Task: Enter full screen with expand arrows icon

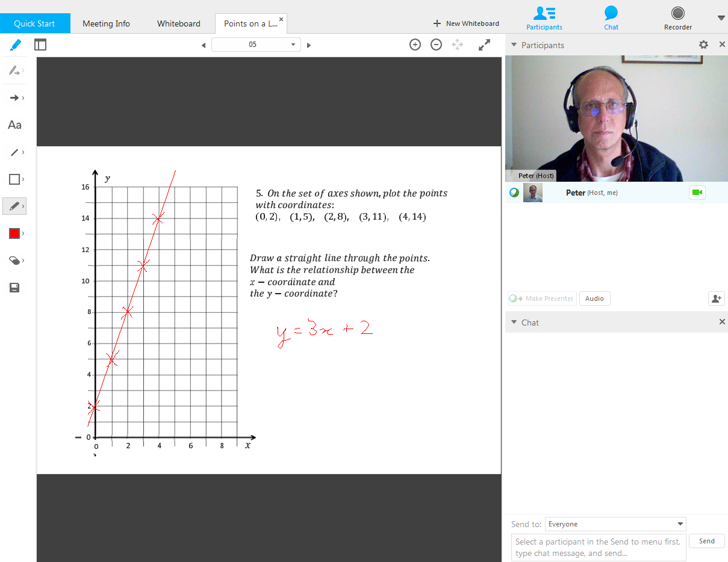Action: 484,45
